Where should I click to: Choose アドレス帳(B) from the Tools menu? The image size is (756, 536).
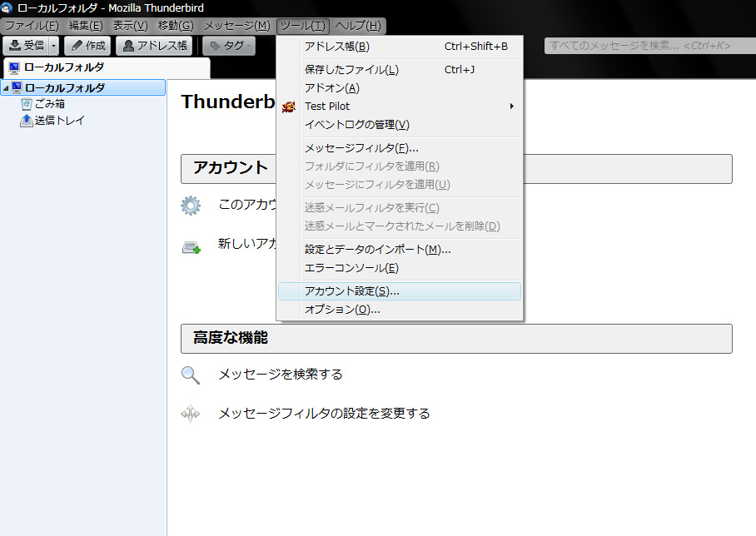click(400, 47)
